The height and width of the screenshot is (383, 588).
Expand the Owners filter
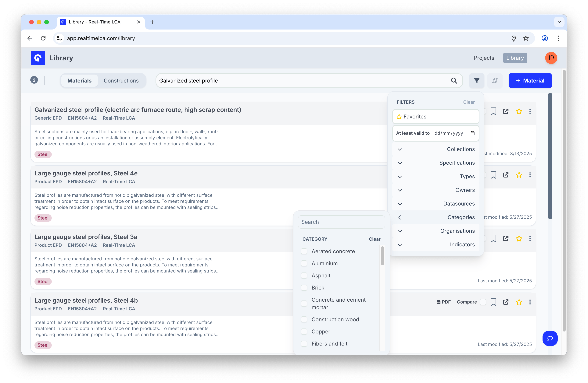click(x=436, y=190)
